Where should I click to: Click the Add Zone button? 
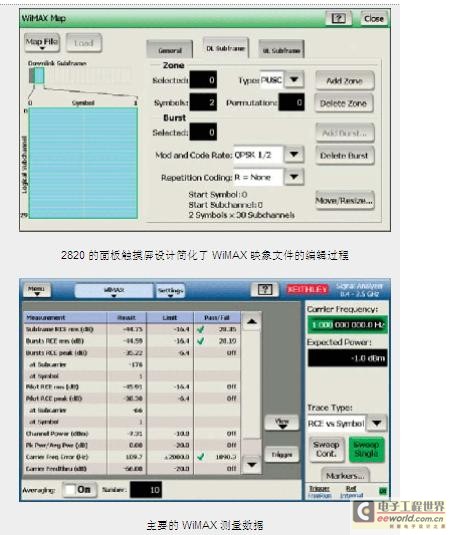344,81
